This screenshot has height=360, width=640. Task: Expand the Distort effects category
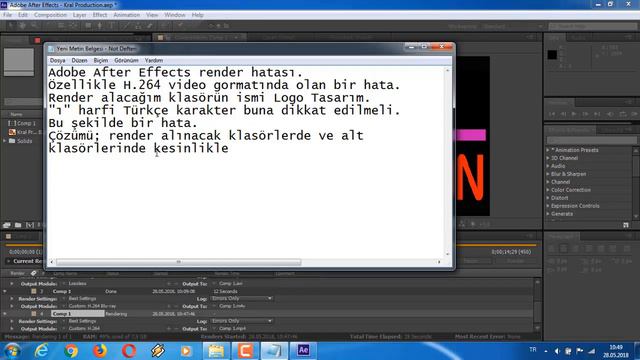click(548, 198)
